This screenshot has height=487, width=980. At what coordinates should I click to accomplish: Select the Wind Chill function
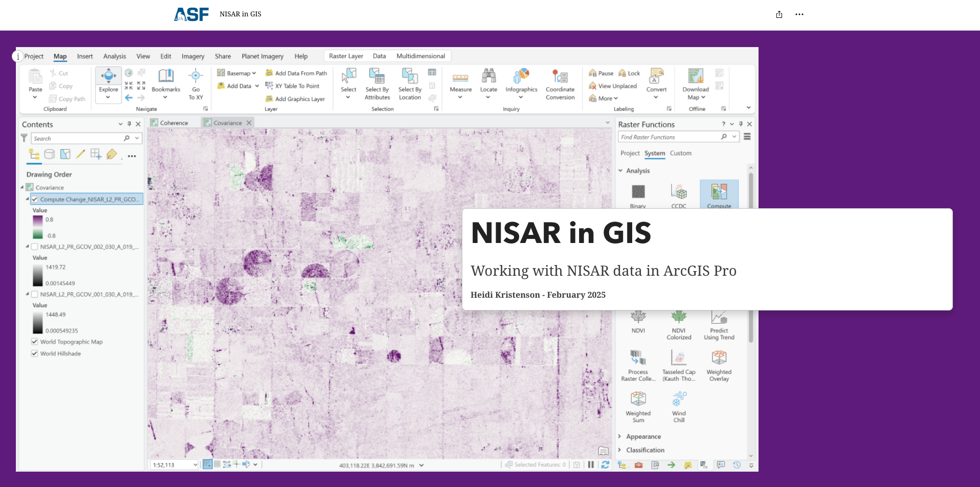pyautogui.click(x=679, y=407)
